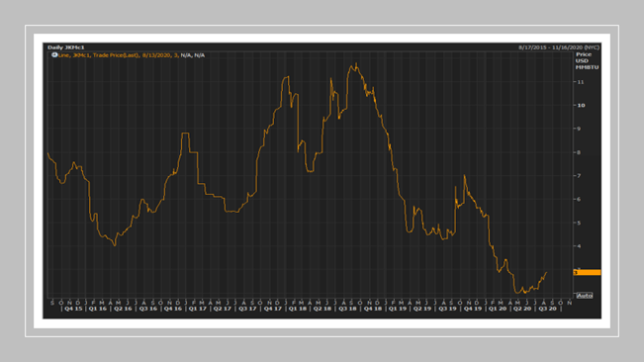Viewport: 644px width, 362px height.
Task: Click the 'Q2 17' quarter label
Action: coord(223,309)
